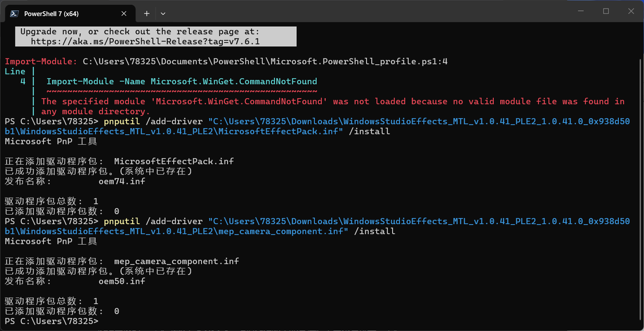Select the PowerShell 7 (x64) tab
The height and width of the screenshot is (331, 644).
click(70, 13)
